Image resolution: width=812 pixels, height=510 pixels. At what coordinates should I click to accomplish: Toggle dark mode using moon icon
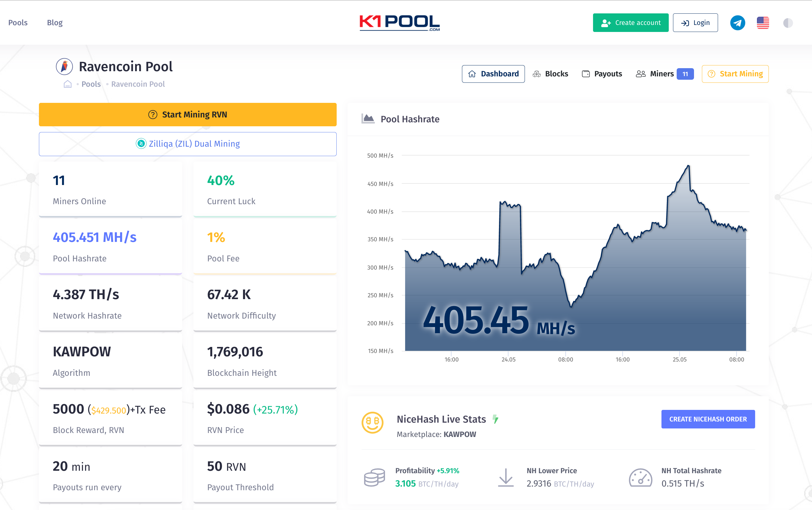[788, 22]
